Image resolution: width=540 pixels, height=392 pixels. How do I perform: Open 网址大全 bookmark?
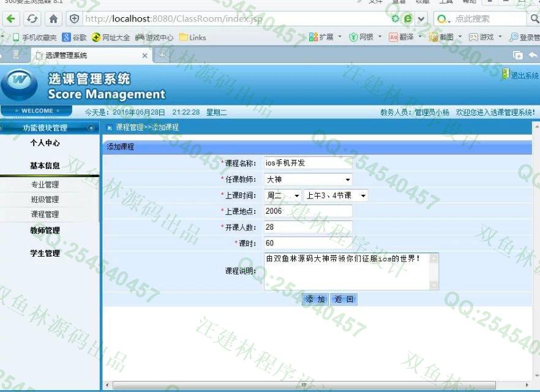coord(111,37)
